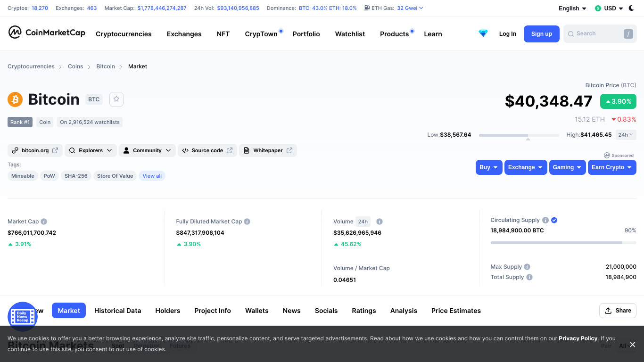Open the Cryptocurrencies nav menu
Screen dimensions: 644x362
pyautogui.click(x=124, y=34)
